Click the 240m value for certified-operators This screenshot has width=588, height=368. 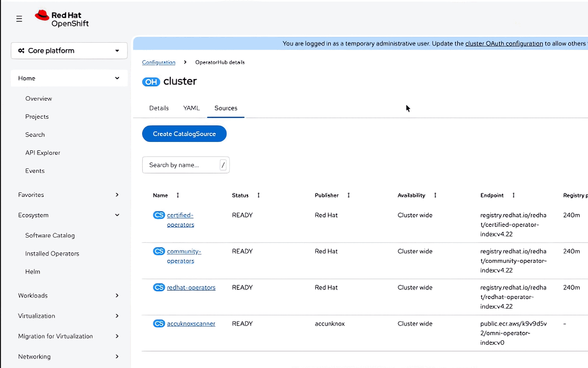571,215
